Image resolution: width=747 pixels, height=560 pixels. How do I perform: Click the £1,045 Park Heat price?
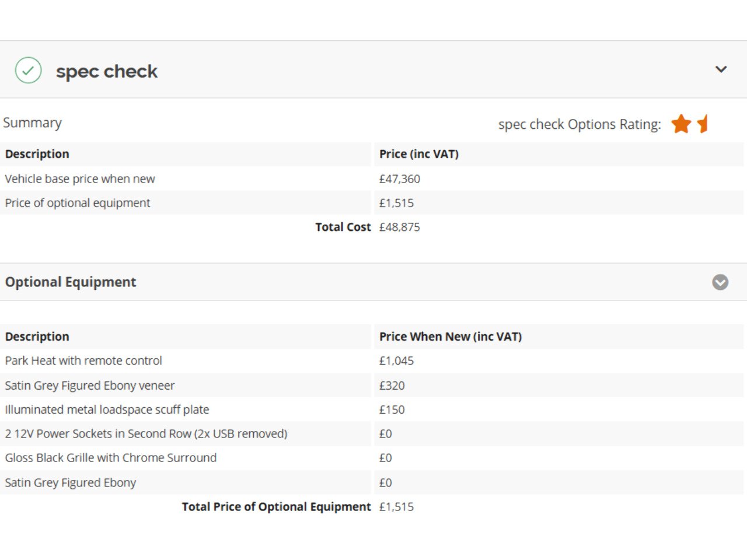[x=397, y=360]
